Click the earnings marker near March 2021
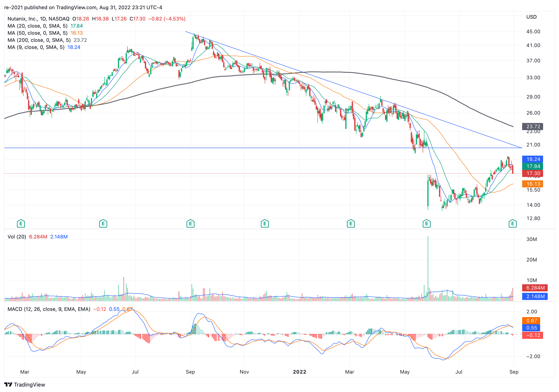The image size is (559, 392). tap(21, 223)
